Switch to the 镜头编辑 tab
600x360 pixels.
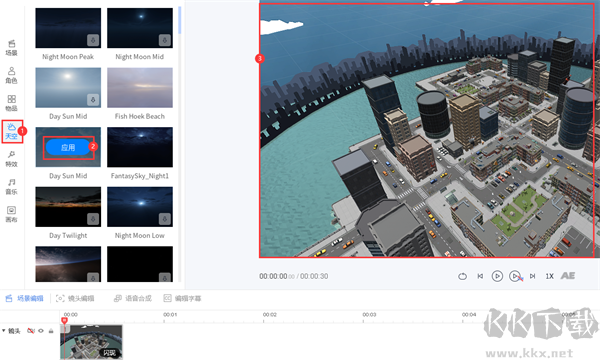tap(75, 298)
